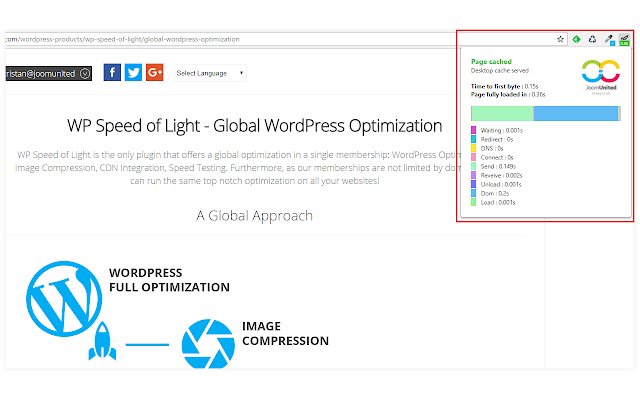This screenshot has width=640, height=400.
Task: Click the 'Receive : 0.002s' entry
Action: (x=501, y=175)
